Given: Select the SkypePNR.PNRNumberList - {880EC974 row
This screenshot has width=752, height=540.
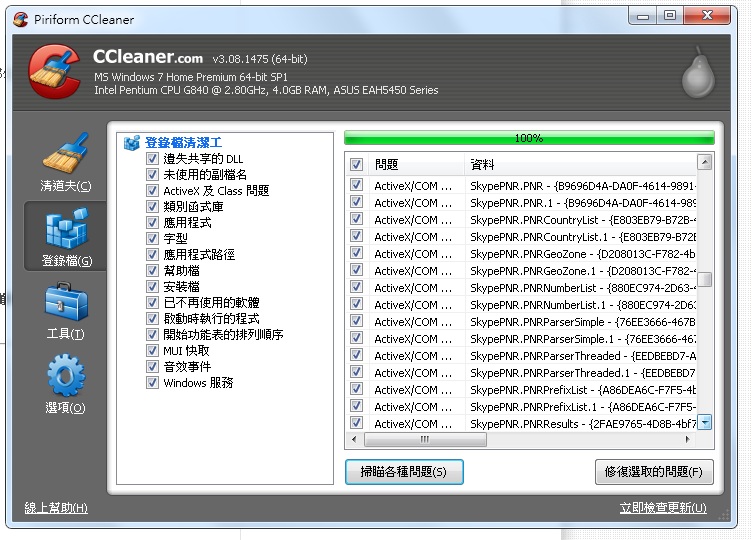Looking at the screenshot, I should [521, 288].
